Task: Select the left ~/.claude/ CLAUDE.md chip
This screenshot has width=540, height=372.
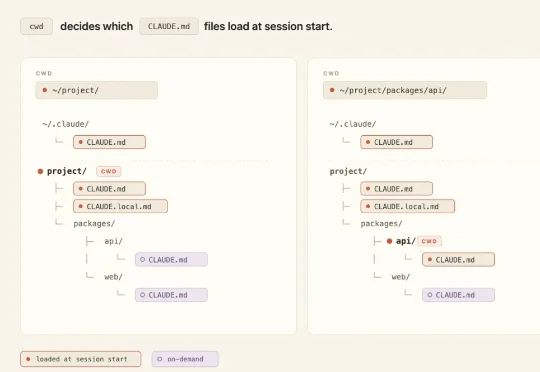Action: coord(109,142)
